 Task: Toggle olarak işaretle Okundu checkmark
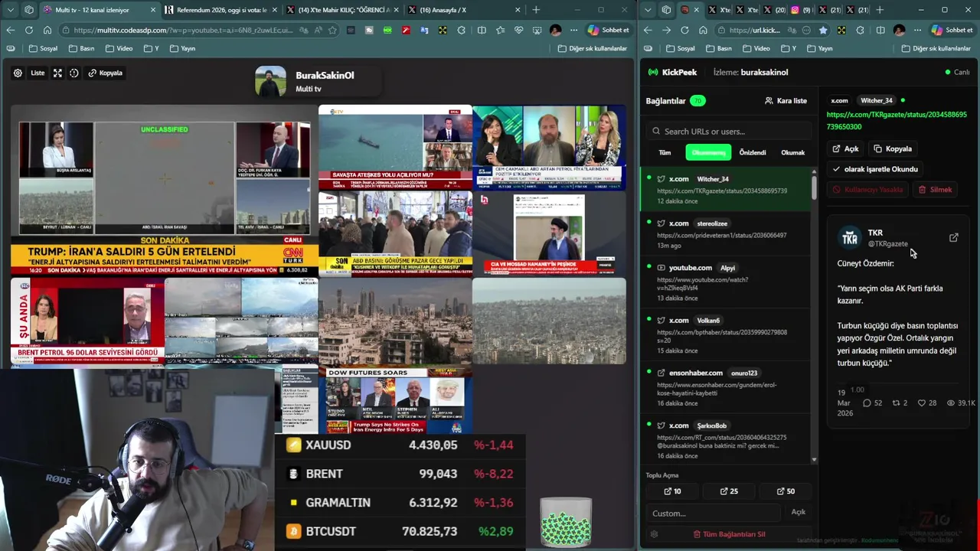tap(875, 169)
